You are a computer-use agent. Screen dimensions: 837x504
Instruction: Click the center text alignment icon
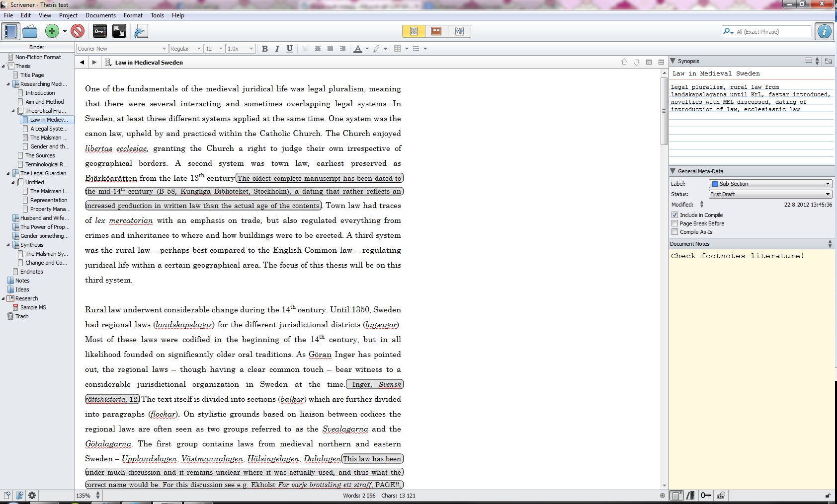pos(318,49)
